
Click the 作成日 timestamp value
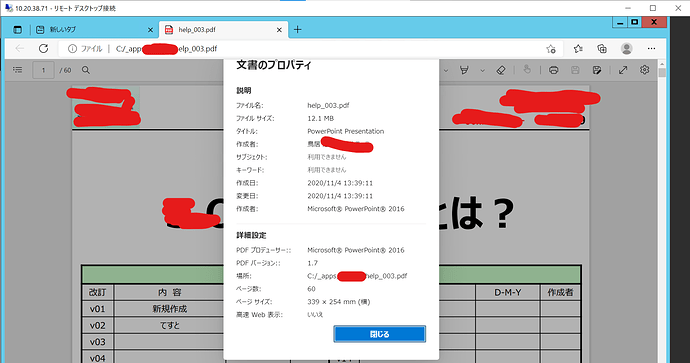(x=340, y=183)
